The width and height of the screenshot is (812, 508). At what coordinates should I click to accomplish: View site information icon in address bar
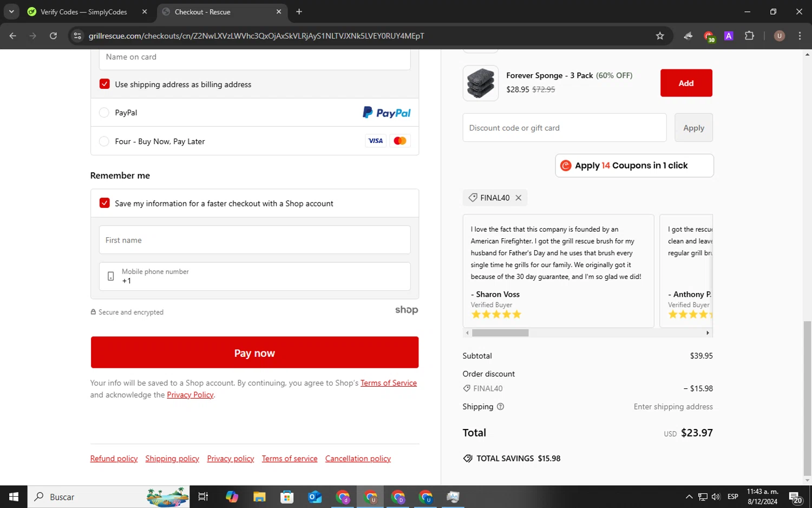click(77, 36)
